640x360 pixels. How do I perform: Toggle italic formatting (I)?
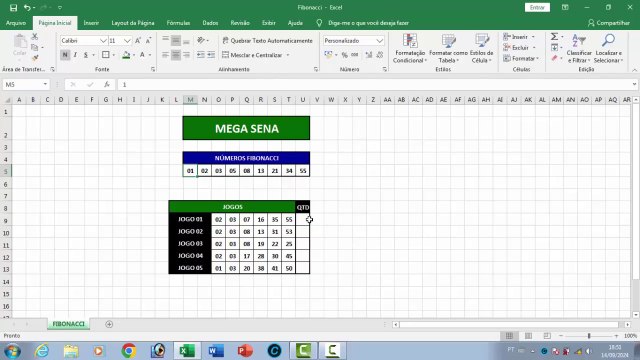click(76, 55)
